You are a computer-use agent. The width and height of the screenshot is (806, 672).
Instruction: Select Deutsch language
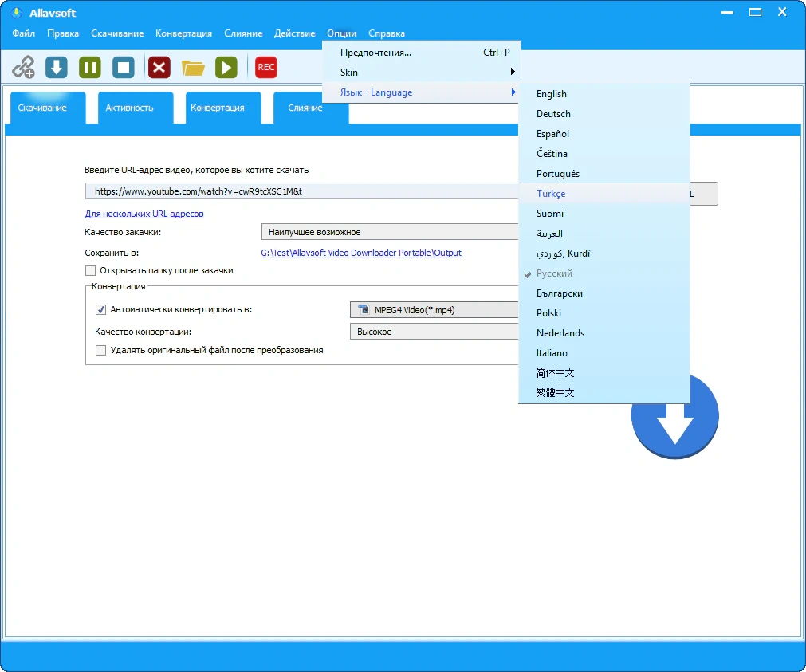point(604,114)
